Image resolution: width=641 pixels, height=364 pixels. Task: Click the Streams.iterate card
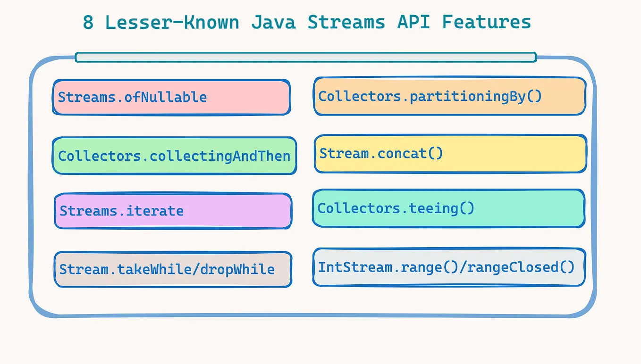coord(173,211)
